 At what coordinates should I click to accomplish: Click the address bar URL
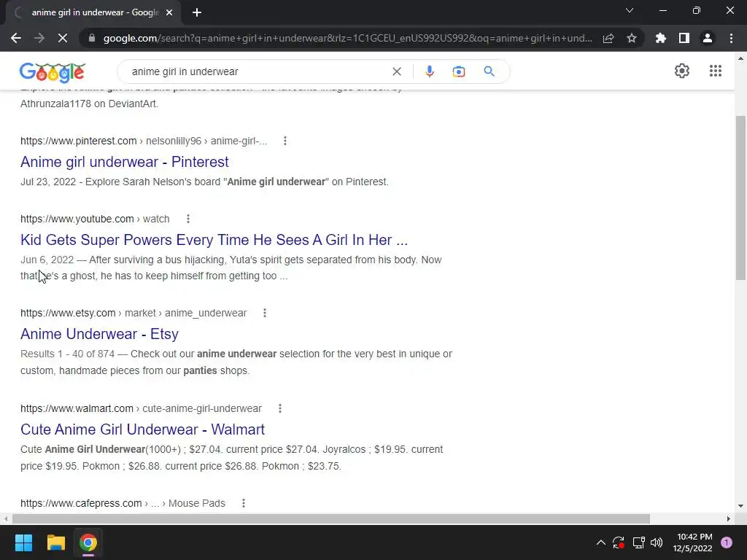point(348,38)
